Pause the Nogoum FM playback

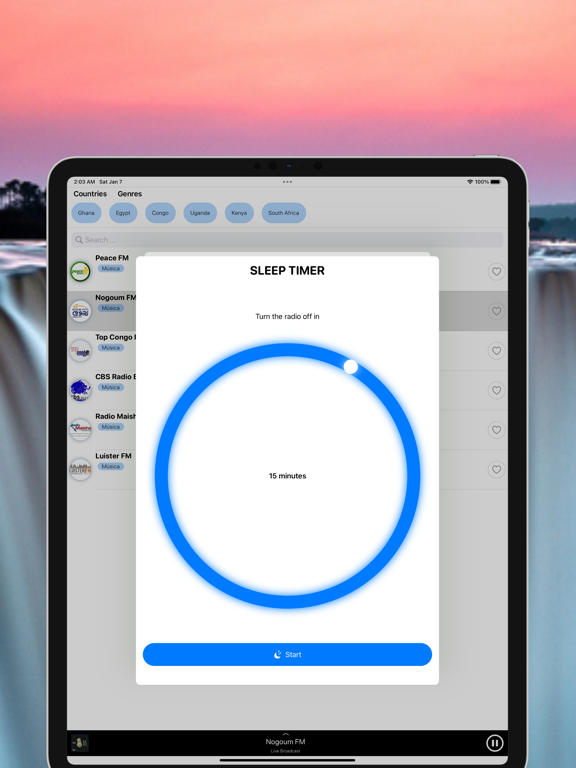click(495, 743)
